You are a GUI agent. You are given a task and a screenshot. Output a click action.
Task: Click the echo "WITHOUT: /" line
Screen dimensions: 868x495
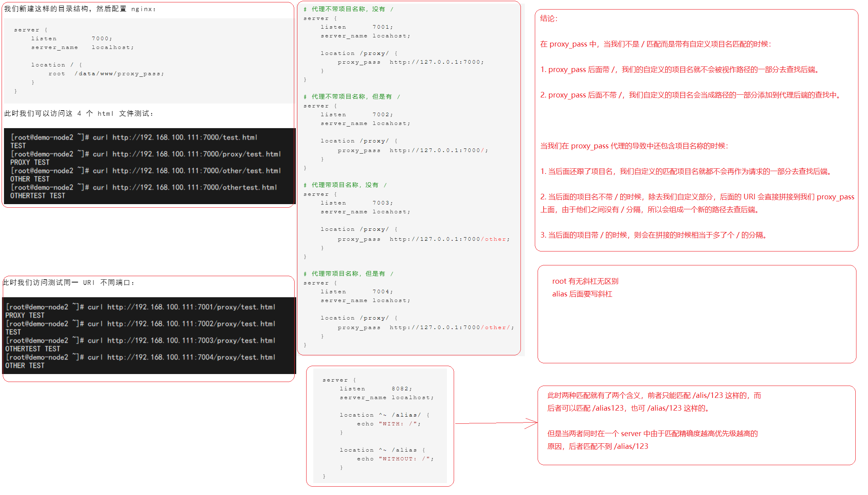click(x=395, y=459)
